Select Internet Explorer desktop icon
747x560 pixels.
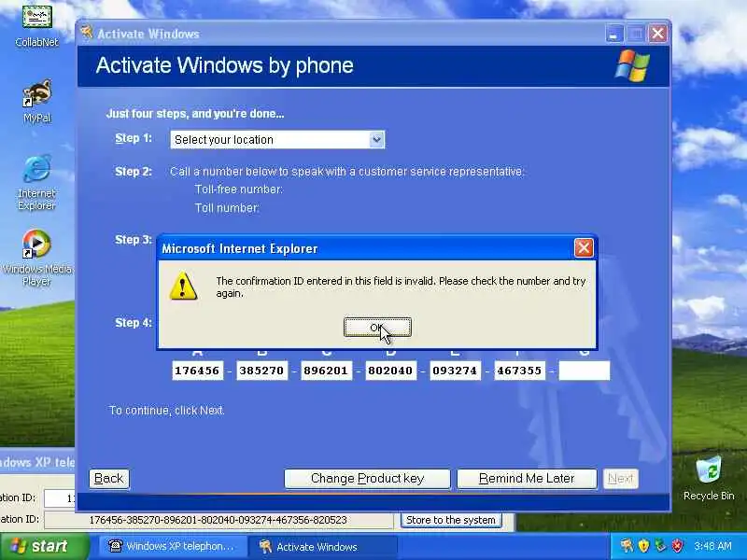click(36, 182)
